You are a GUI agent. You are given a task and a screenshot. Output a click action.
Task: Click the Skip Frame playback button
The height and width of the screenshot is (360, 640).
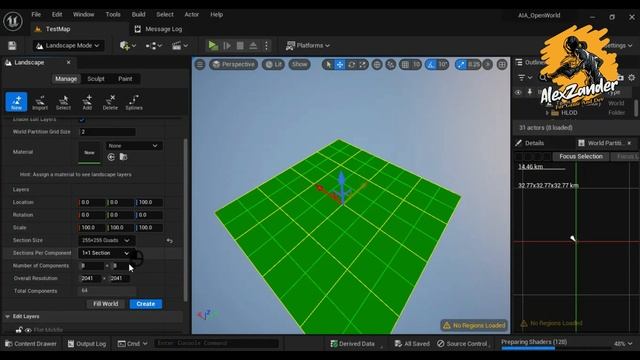click(x=227, y=46)
